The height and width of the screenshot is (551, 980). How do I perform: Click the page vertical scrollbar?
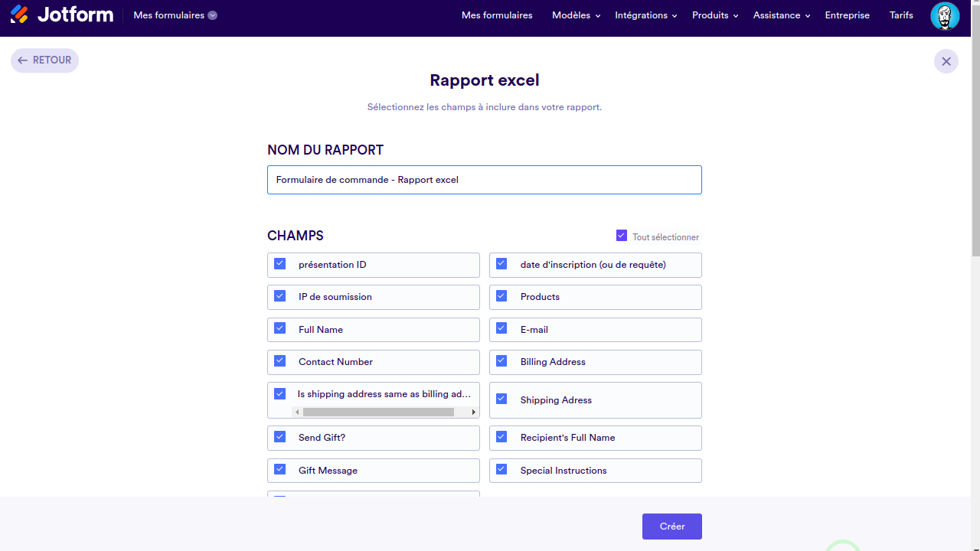click(x=975, y=130)
